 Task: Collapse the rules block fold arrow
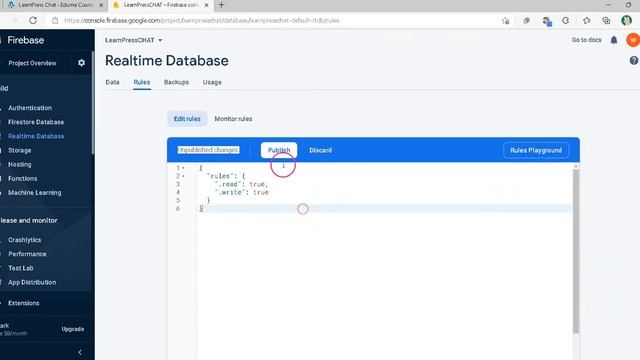pos(183,176)
